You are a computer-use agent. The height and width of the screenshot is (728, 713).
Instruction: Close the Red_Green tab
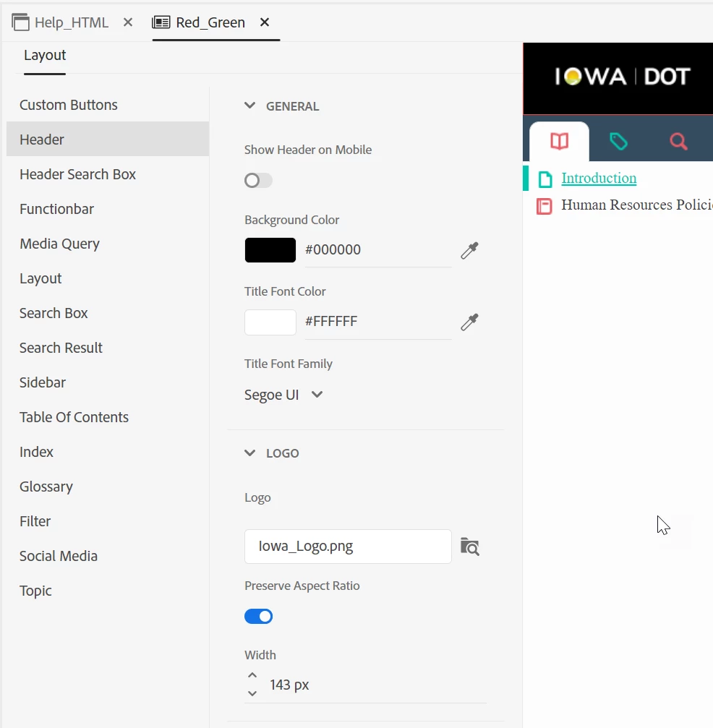[x=264, y=22]
